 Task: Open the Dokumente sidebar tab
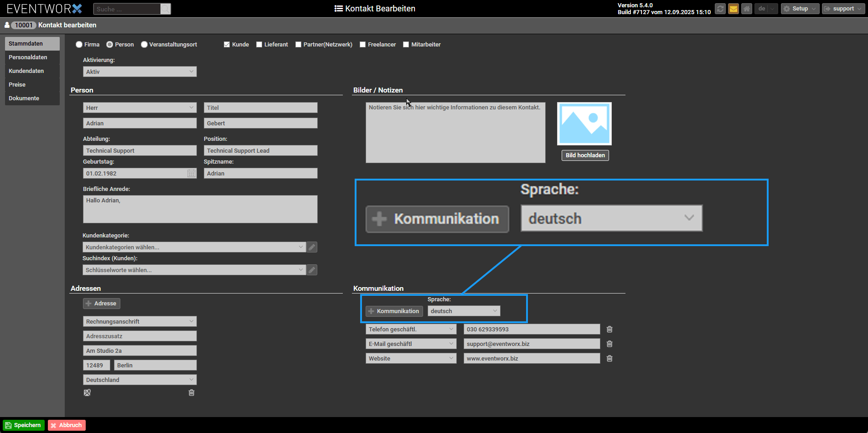[24, 98]
